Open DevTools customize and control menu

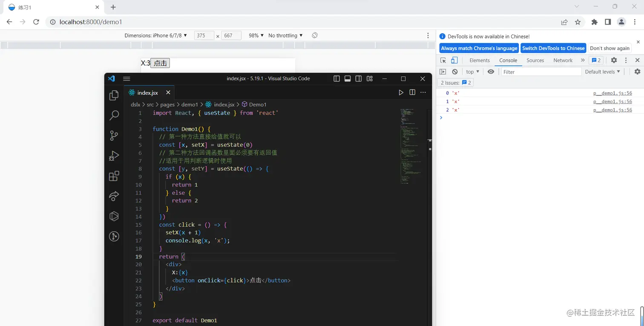[x=626, y=60]
